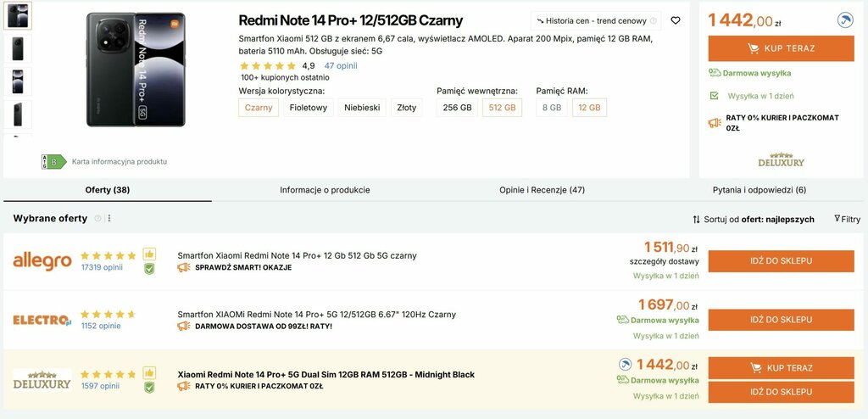Add product to favorites with heart icon
This screenshot has width=868, height=419.
point(675,20)
